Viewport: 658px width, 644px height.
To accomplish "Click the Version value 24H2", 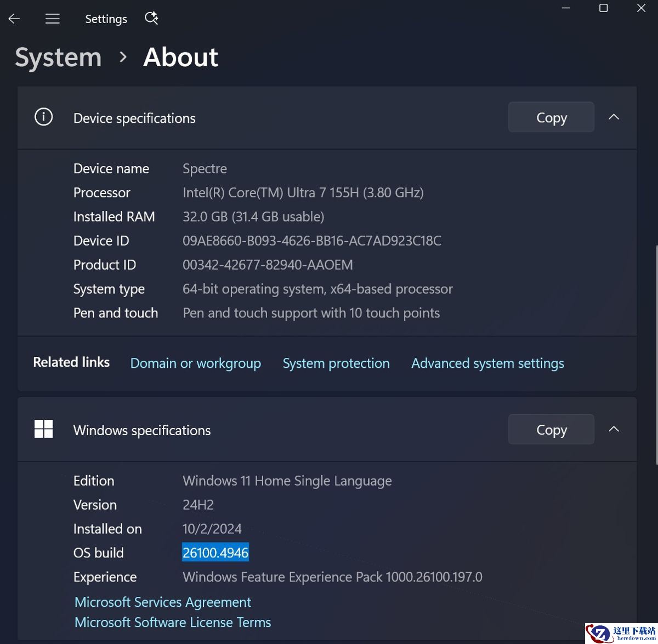I will click(198, 505).
